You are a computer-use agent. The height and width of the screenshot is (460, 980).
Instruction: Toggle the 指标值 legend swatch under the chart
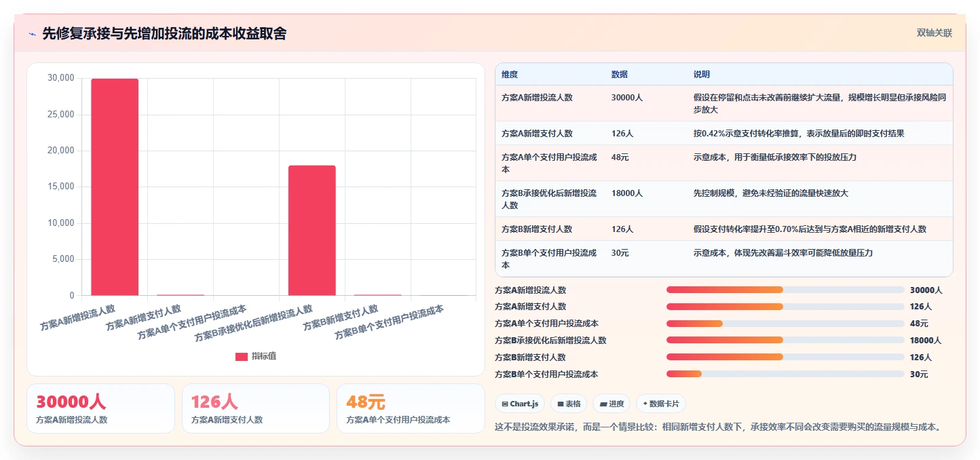[x=241, y=356]
